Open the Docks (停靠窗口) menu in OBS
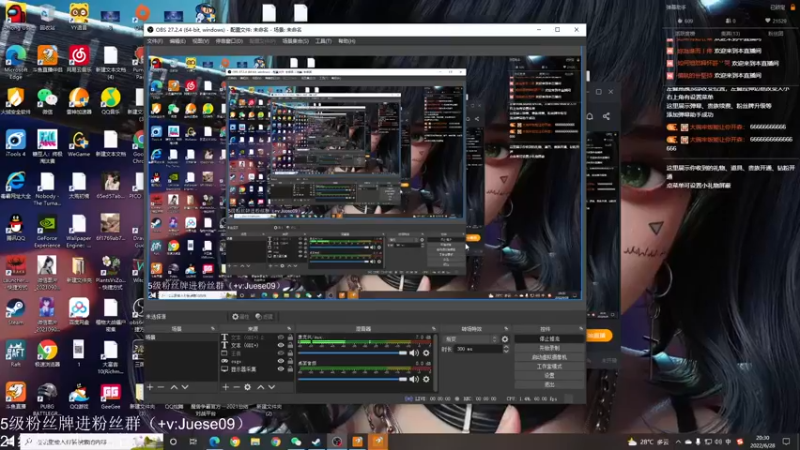800x450 pixels. coord(229,41)
